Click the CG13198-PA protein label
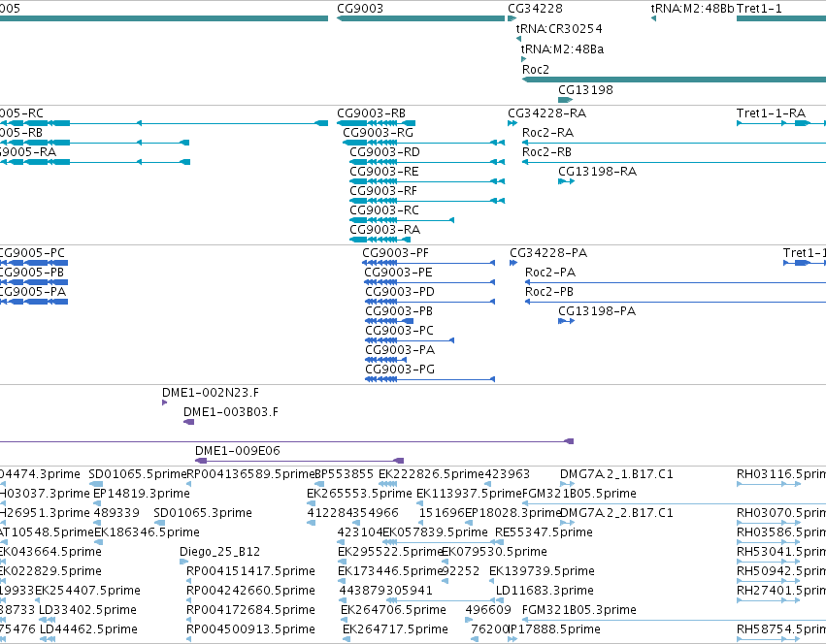The width and height of the screenshot is (826, 644). coord(597,311)
